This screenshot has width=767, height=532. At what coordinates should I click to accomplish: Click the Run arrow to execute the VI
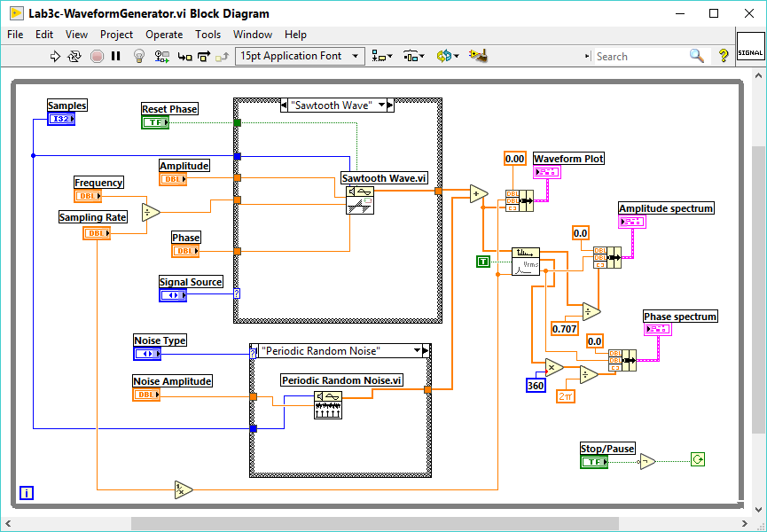55,55
